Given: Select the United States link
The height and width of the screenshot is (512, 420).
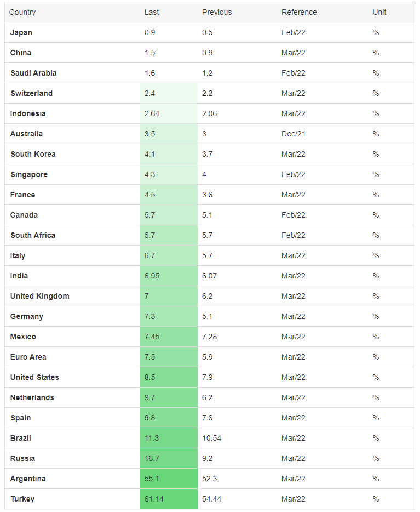Looking at the screenshot, I should click(x=34, y=377).
